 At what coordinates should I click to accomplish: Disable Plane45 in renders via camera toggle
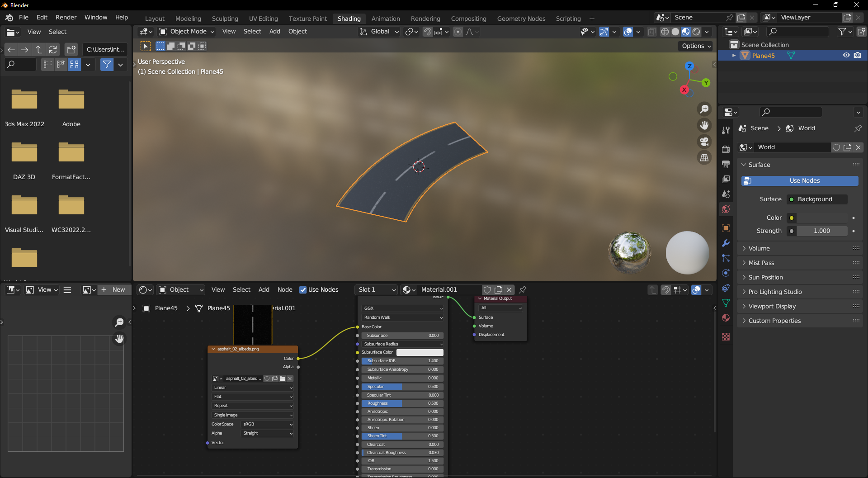(x=858, y=55)
